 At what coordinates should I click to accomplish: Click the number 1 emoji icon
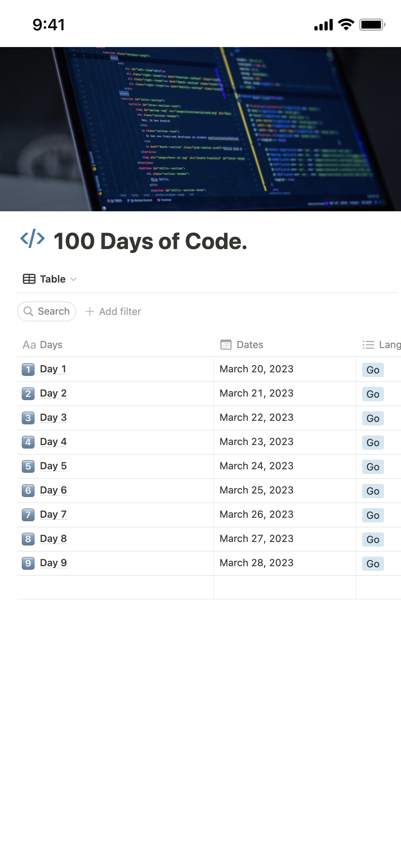(28, 370)
